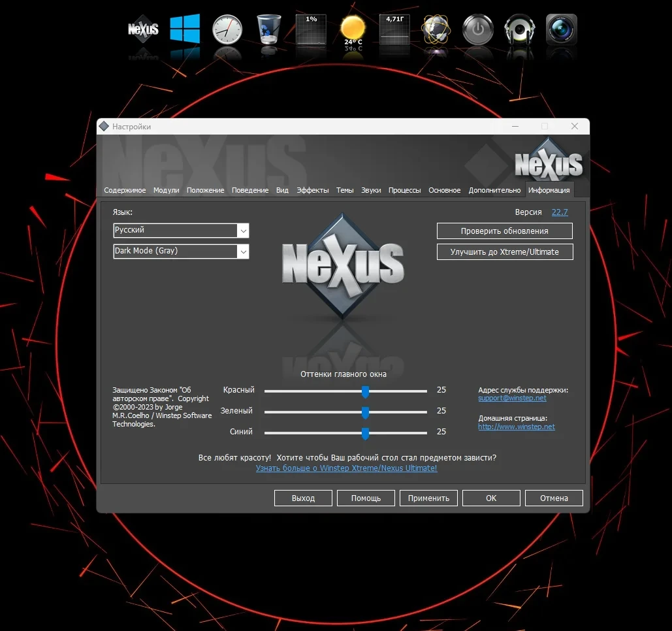Viewport: 672px width, 631px height.
Task: Click the Nexus logo icon in the dock
Action: tap(143, 29)
